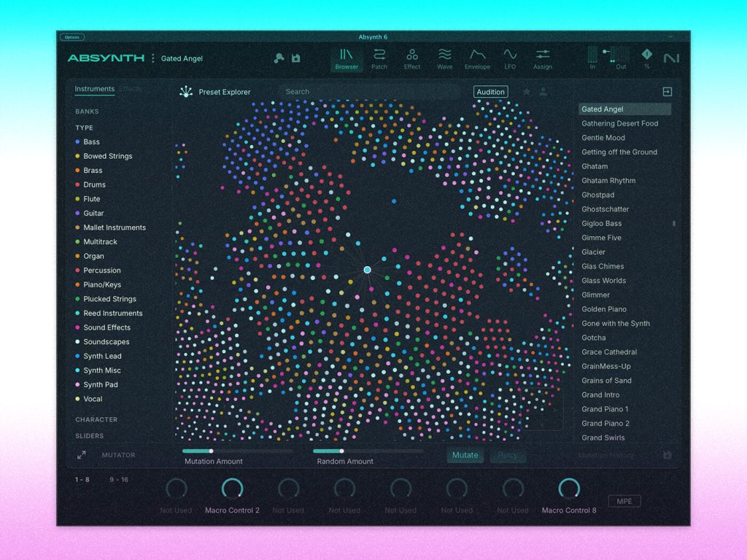Filter by Synth Pad type
The height and width of the screenshot is (560, 747).
tap(96, 385)
